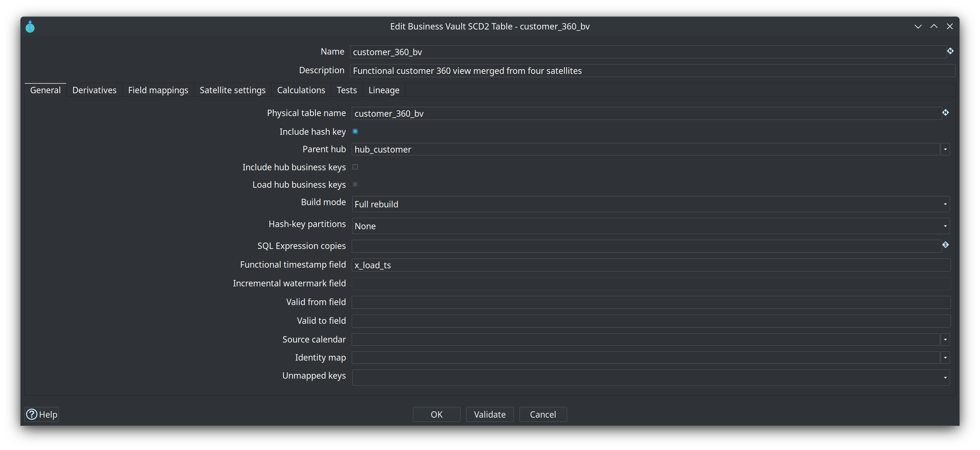
Task: Minimize the dialog with the down chevron
Action: coord(918,26)
